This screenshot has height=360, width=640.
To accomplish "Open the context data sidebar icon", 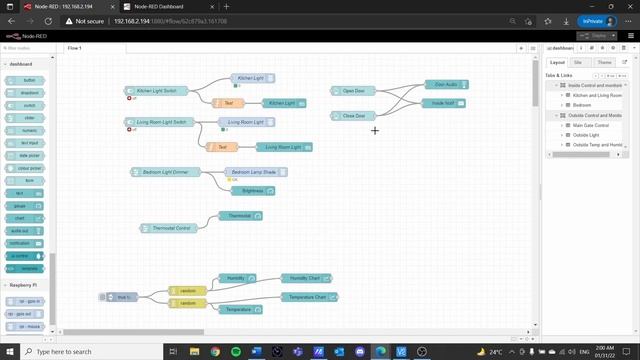I will 624,48.
